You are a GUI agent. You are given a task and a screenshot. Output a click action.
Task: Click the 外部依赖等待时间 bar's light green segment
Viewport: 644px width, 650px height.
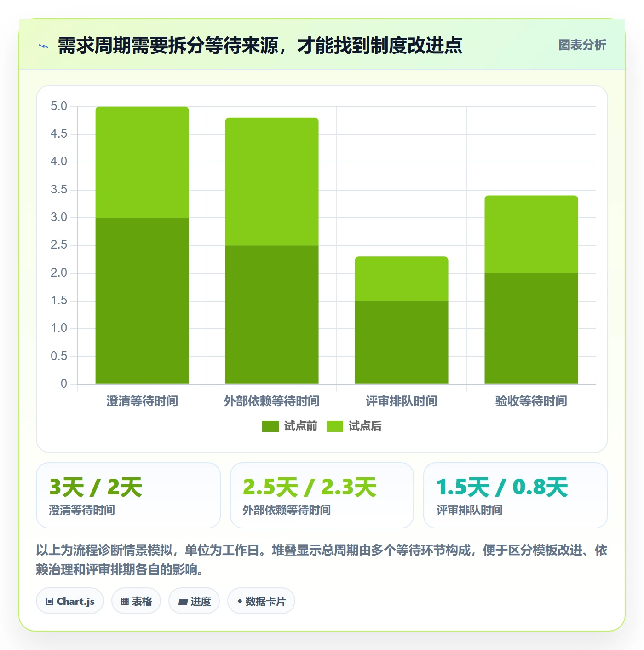pyautogui.click(x=272, y=181)
